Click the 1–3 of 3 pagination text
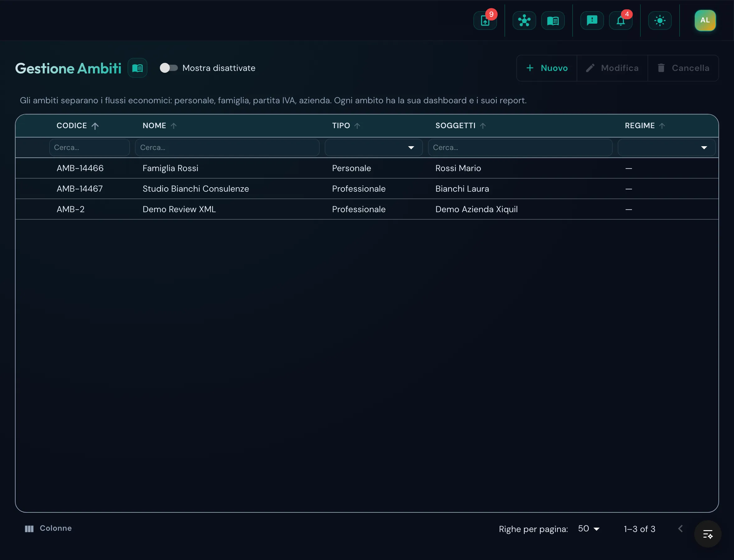Viewport: 734px width, 560px height. click(x=639, y=529)
